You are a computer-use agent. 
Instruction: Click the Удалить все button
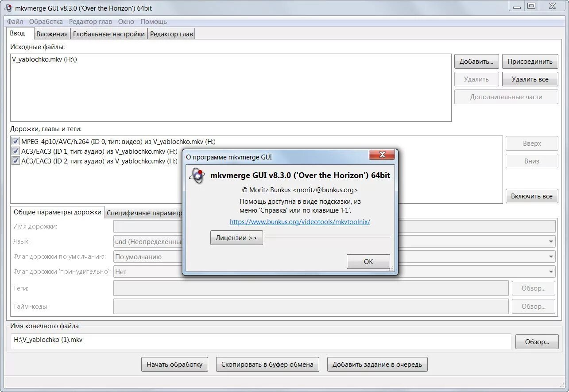point(530,79)
